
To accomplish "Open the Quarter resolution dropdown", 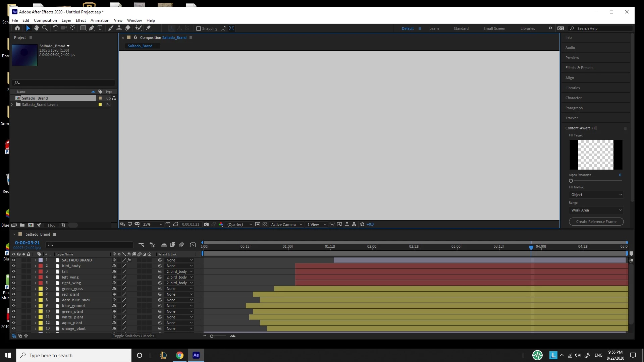I will coord(239,225).
